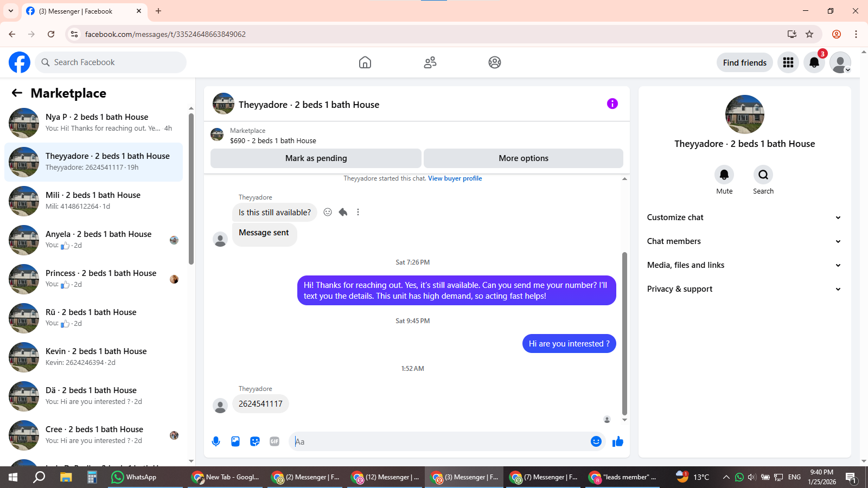868x488 pixels.
Task: Expand Customize chat section
Action: point(744,217)
